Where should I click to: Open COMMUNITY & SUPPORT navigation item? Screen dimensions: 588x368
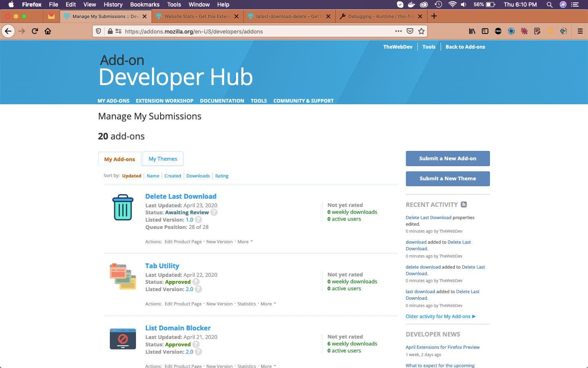[x=303, y=101]
